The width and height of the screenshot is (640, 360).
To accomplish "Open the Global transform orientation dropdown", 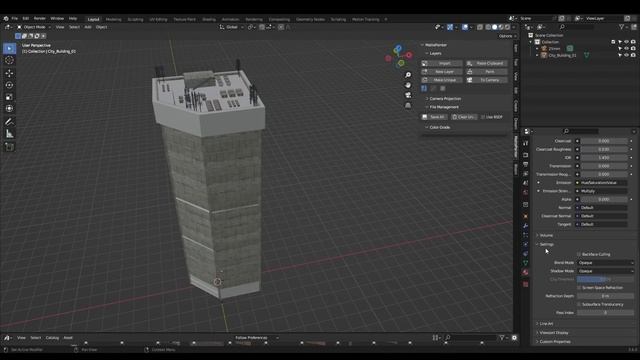I will click(232, 27).
